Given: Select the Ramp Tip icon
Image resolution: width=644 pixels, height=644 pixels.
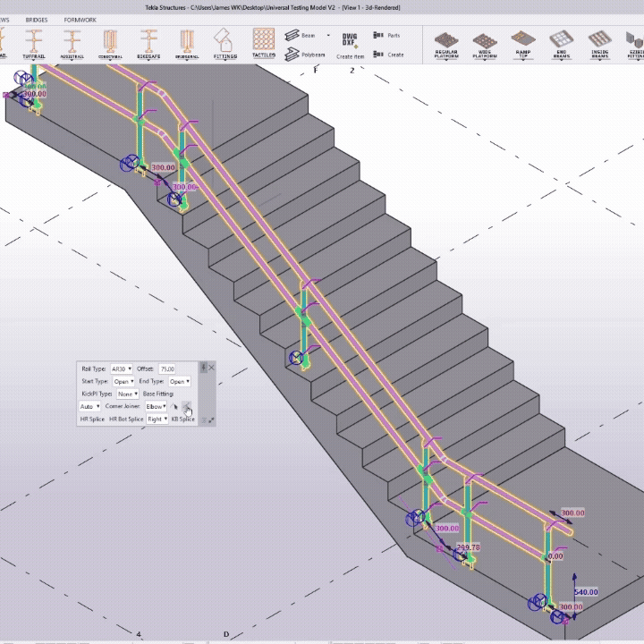Looking at the screenshot, I should coord(522,42).
